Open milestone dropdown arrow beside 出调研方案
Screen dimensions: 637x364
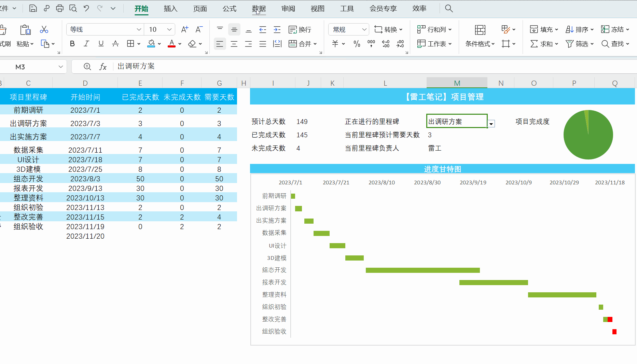click(x=491, y=124)
